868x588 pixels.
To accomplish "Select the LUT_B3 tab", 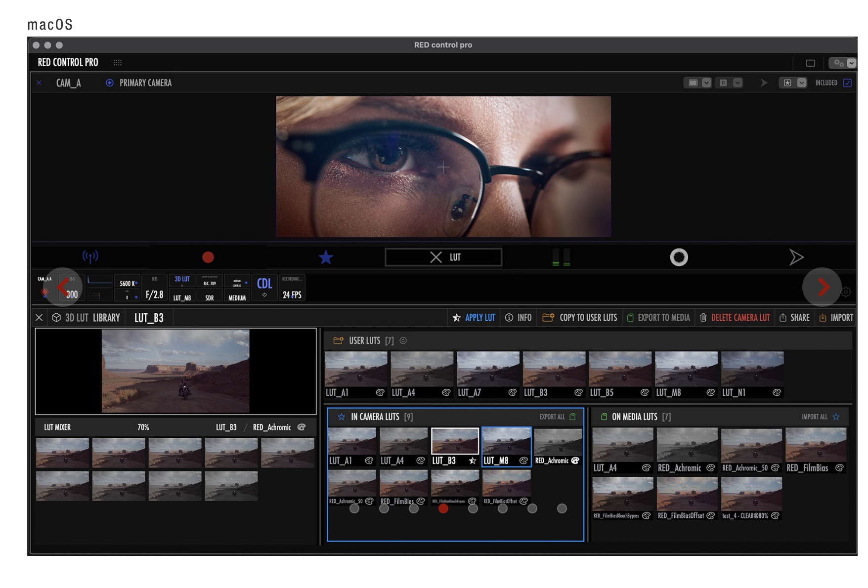I will point(149,318).
